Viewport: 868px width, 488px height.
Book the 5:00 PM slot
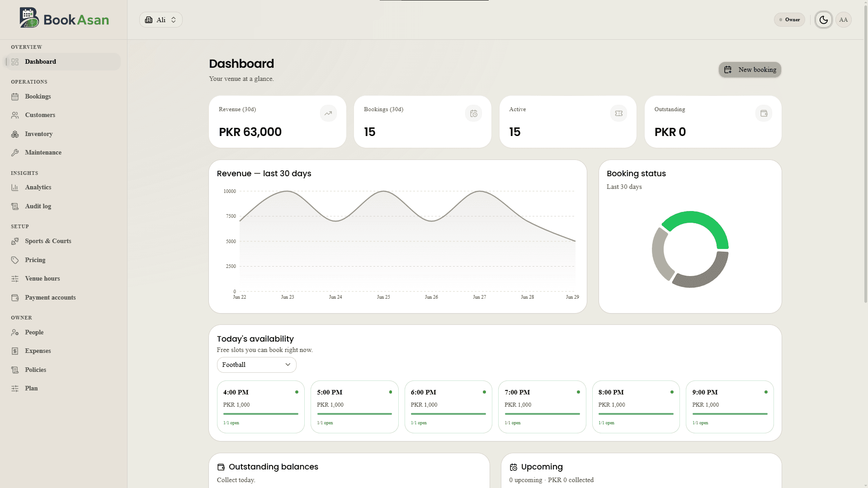click(354, 407)
